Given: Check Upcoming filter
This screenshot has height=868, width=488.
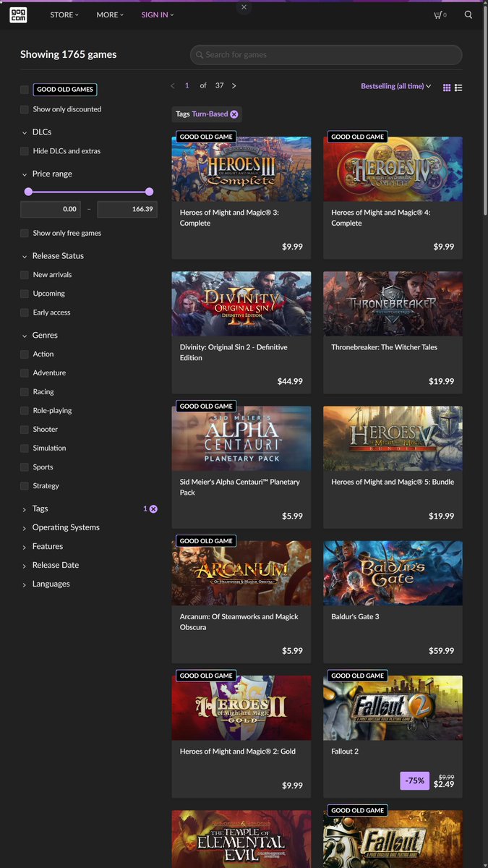Looking at the screenshot, I should (25, 294).
